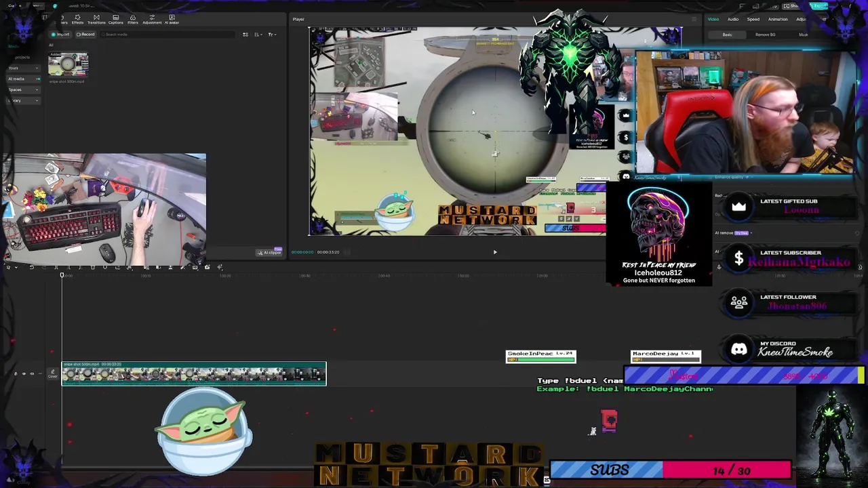Click the Export button

point(820,6)
